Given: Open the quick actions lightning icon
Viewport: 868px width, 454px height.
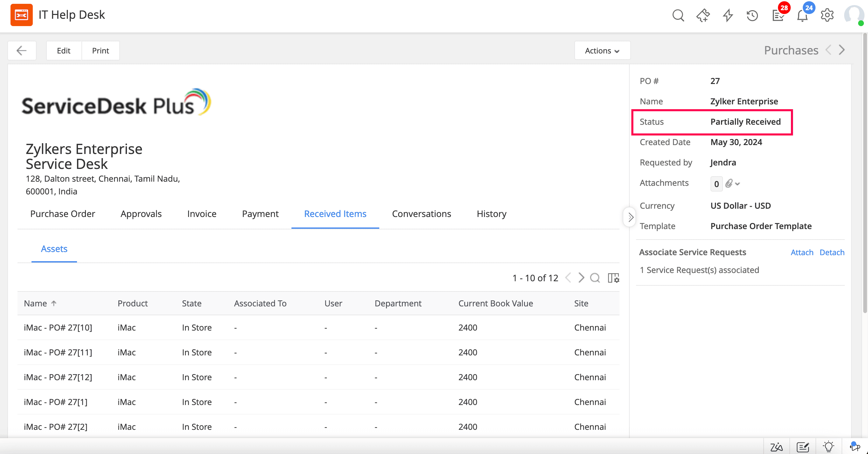Looking at the screenshot, I should coord(728,15).
